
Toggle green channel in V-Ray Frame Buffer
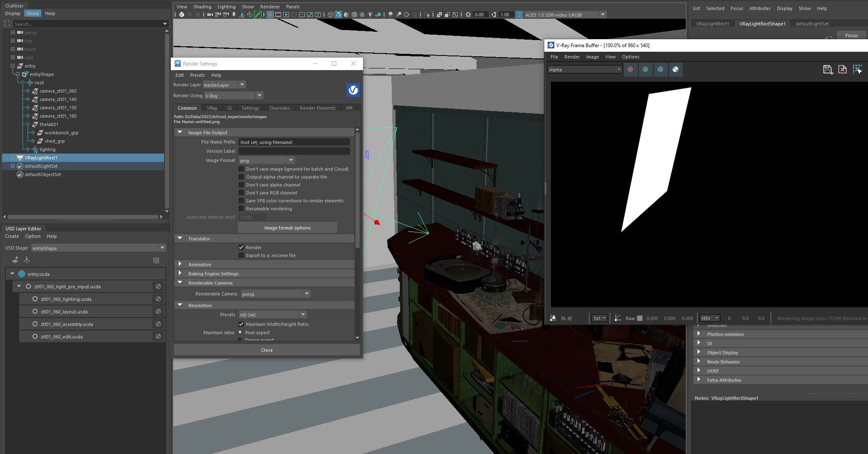point(645,69)
